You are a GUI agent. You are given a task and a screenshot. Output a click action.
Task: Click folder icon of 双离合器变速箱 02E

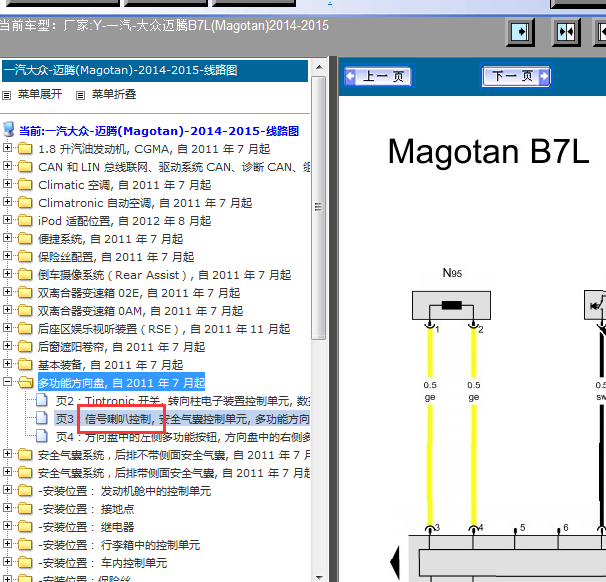[x=25, y=293]
